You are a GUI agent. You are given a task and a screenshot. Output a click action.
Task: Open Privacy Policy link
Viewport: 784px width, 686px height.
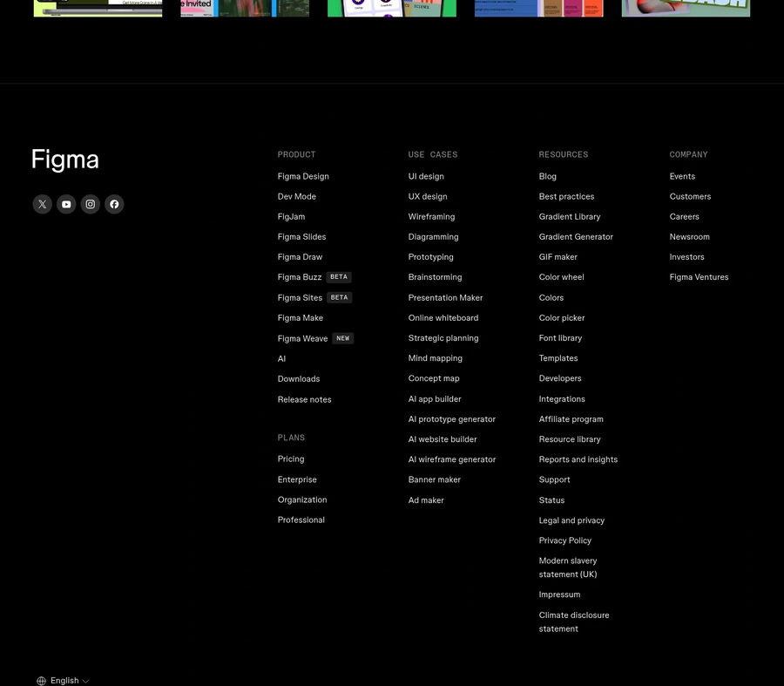point(565,540)
